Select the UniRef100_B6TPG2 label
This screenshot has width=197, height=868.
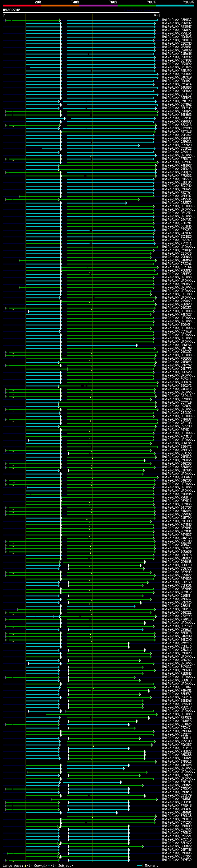click(177, 60)
